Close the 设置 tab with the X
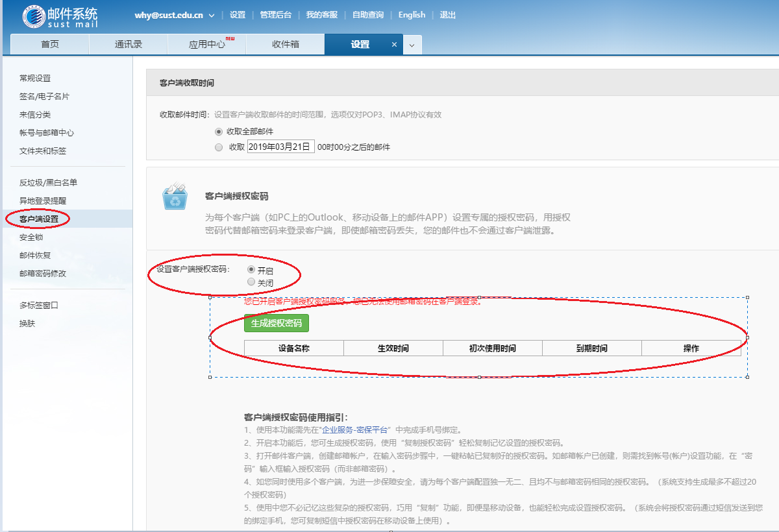Viewport: 779px width, 532px height. coord(394,45)
